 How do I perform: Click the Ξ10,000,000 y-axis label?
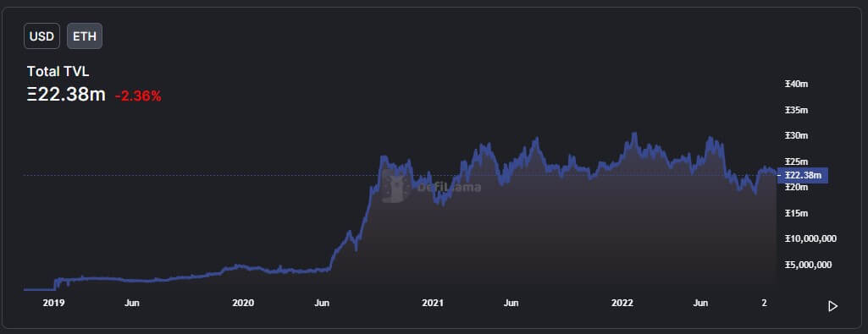tap(810, 239)
